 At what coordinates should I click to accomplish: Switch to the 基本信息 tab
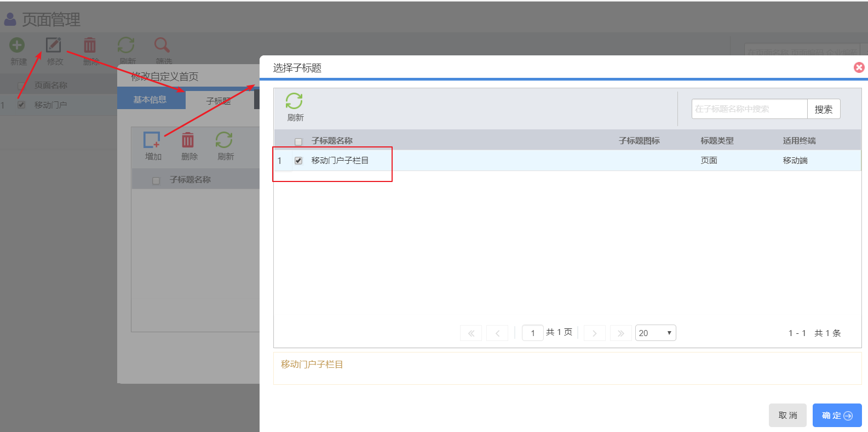click(150, 100)
